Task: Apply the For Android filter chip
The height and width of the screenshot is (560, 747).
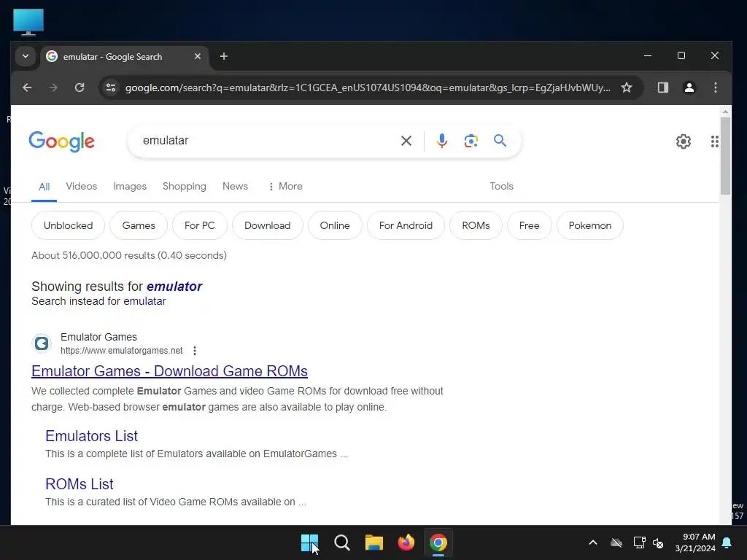Action: click(406, 226)
